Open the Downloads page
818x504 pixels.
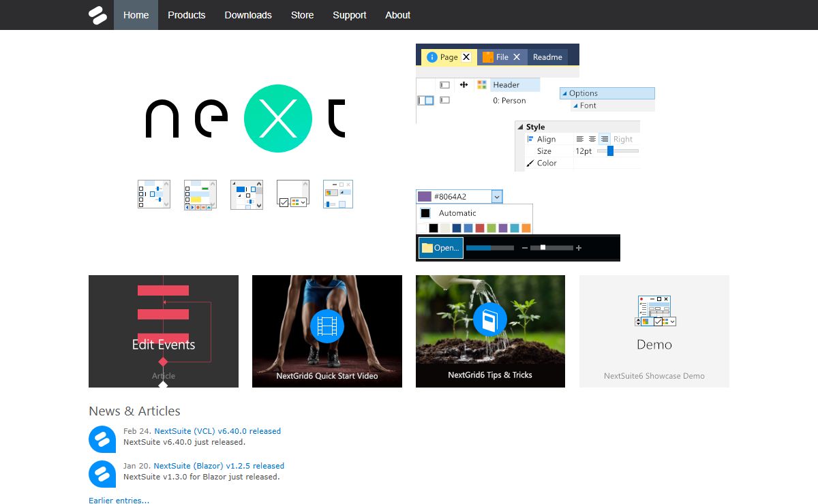click(248, 15)
